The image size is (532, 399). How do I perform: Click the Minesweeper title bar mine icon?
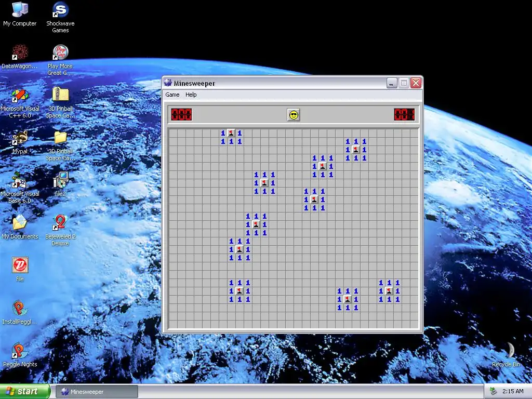point(168,83)
